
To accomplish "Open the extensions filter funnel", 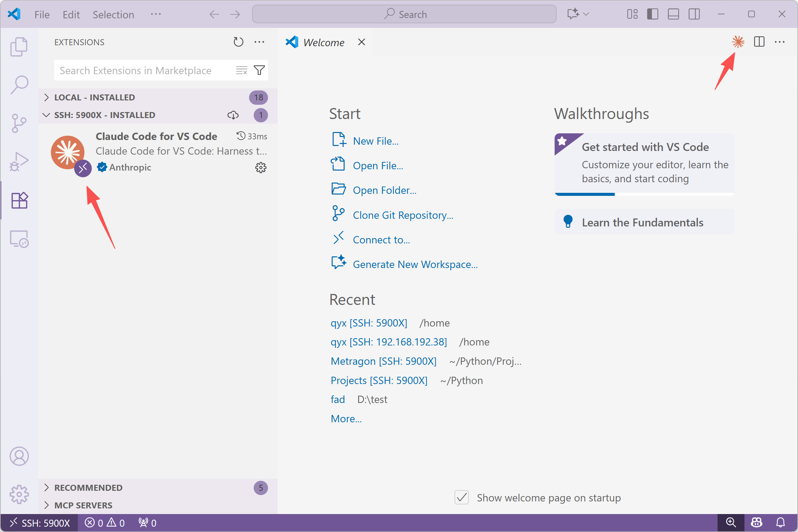I will (259, 70).
